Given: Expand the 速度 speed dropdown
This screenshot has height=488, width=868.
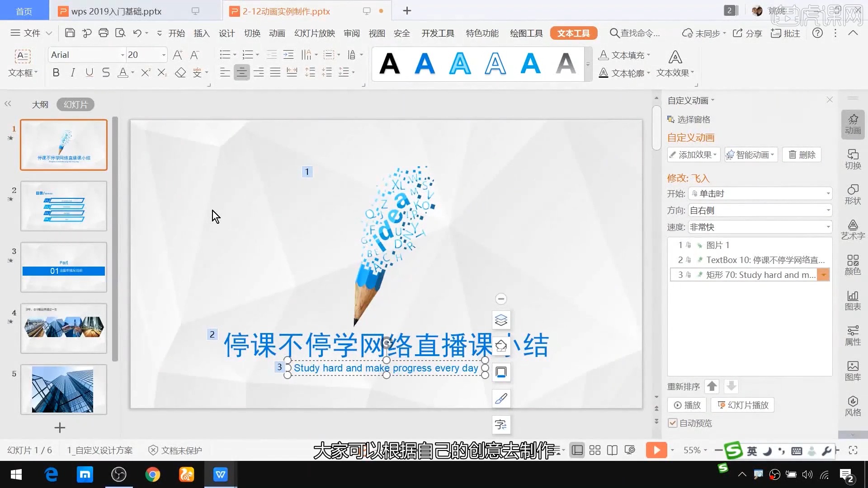Looking at the screenshot, I should click(x=828, y=227).
